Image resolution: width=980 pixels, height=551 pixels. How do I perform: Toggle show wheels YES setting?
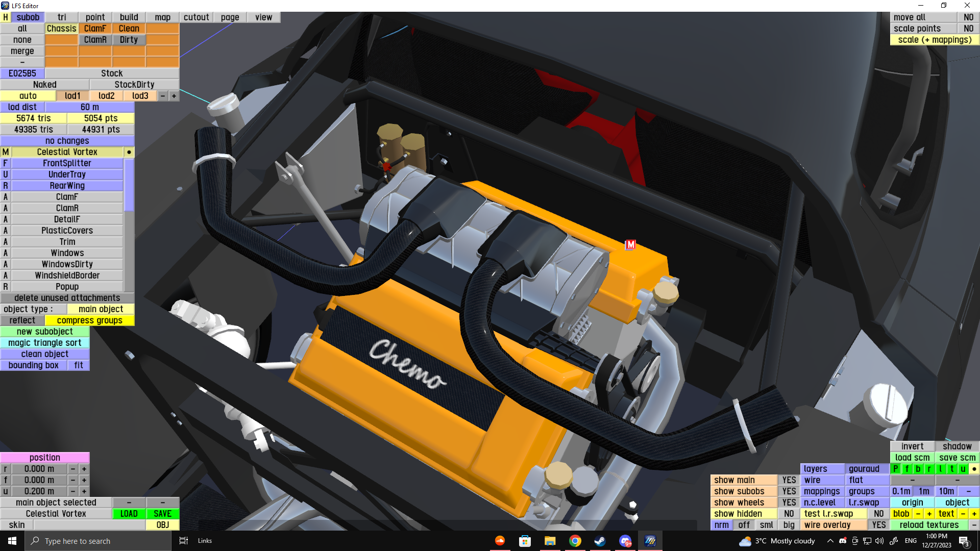tap(789, 503)
